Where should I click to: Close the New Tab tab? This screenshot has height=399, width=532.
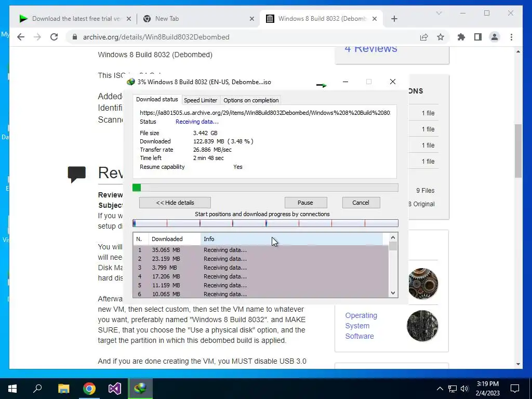(252, 19)
